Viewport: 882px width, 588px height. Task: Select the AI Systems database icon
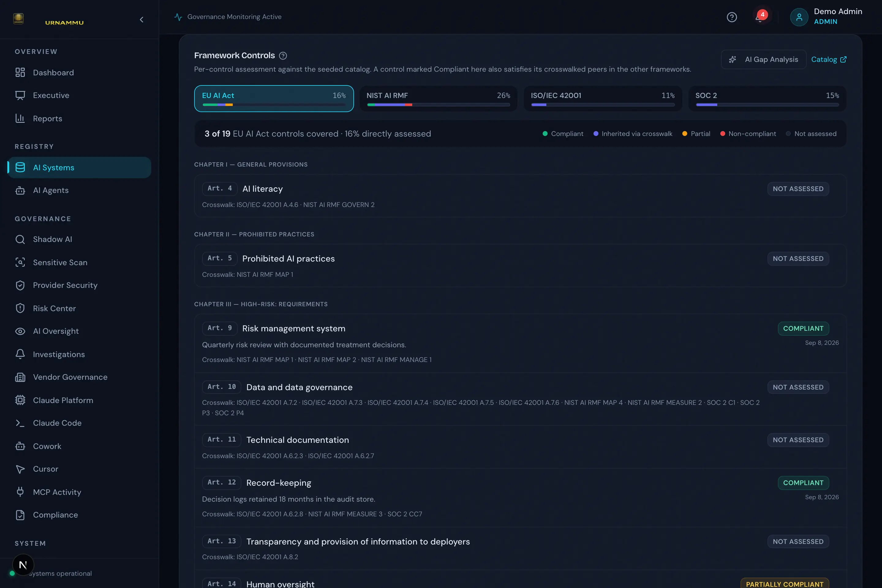point(20,167)
